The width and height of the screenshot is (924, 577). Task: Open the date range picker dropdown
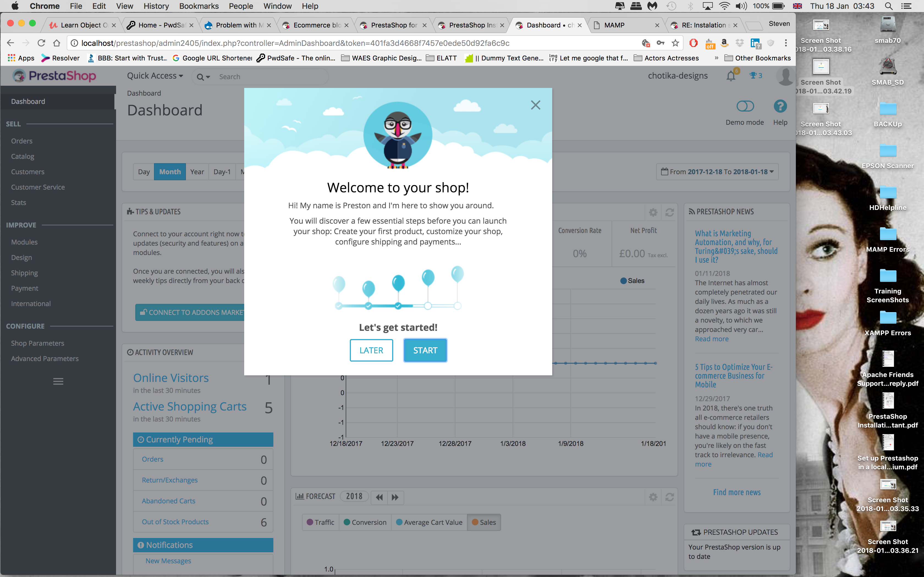click(717, 172)
